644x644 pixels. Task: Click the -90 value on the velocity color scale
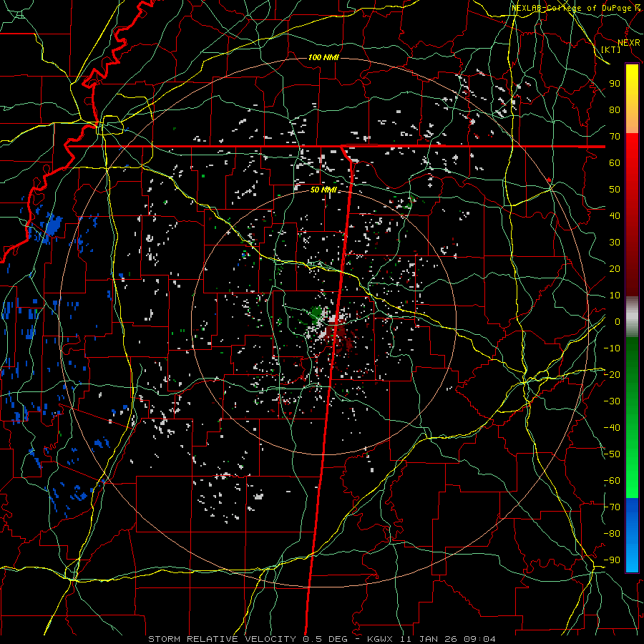click(612, 560)
